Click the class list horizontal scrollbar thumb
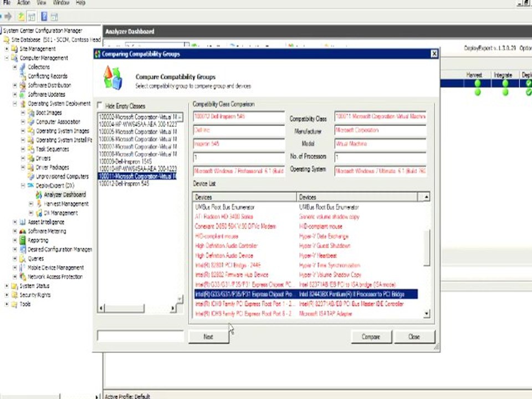This screenshot has width=532, height=399. coord(125,308)
